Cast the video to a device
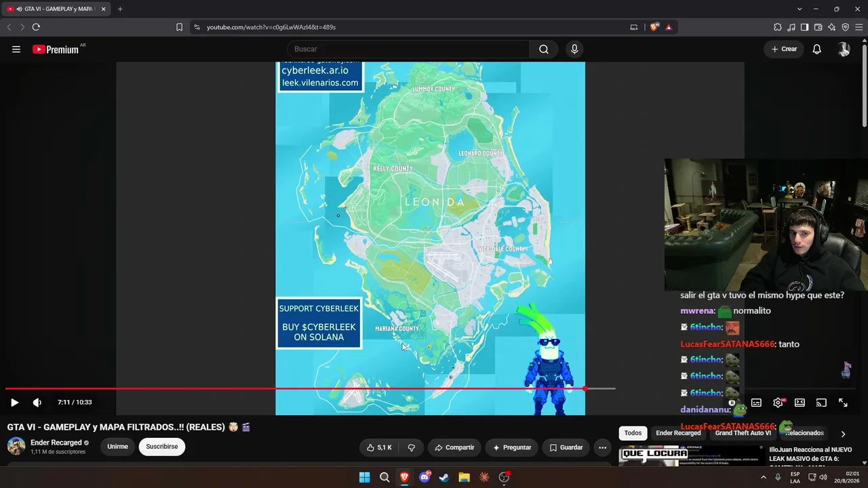Screen dimensions: 868x488 coord(821,403)
